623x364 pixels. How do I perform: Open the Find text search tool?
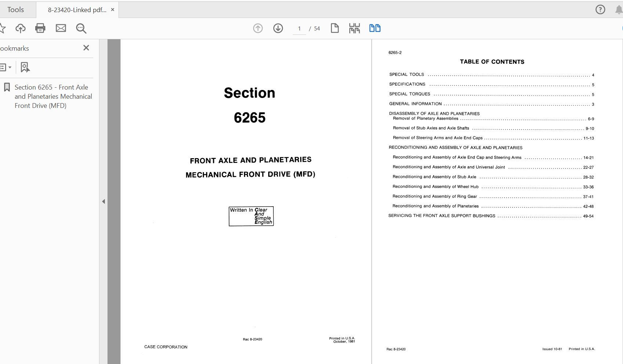[81, 28]
